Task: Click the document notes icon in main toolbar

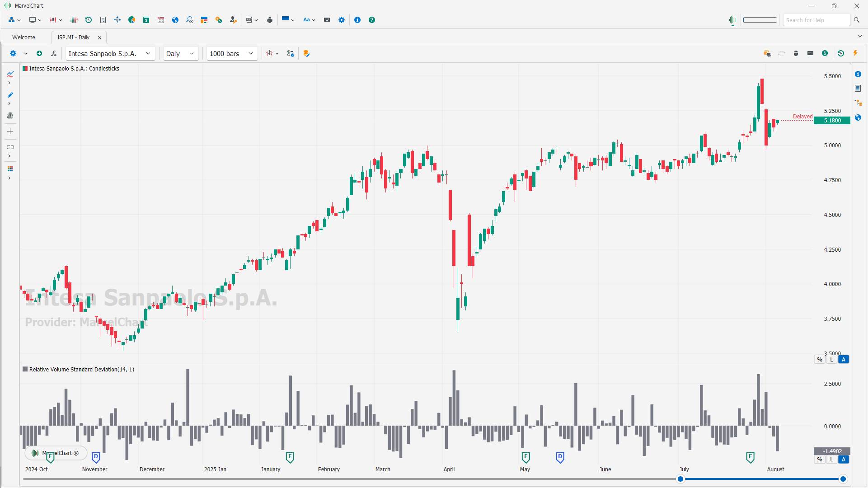Action: pyautogui.click(x=103, y=20)
